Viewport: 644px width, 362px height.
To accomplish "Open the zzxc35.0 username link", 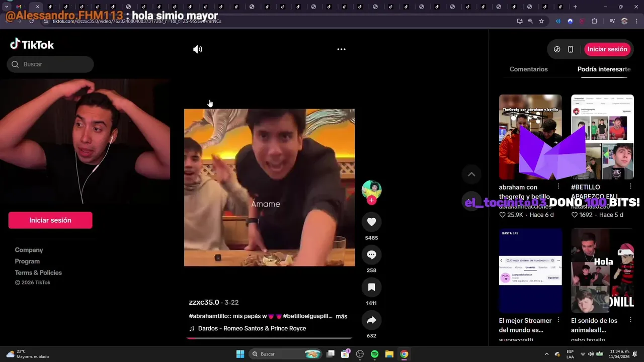I will 204,302.
